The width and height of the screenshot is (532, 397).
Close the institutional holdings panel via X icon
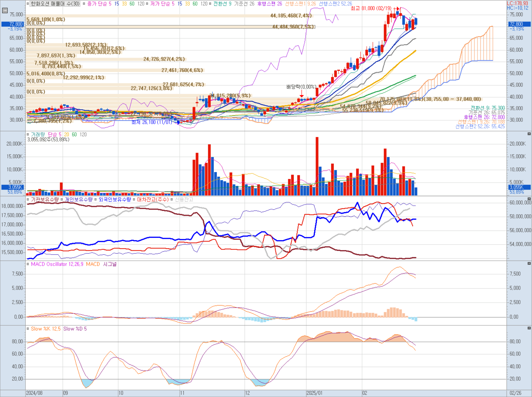(529, 199)
